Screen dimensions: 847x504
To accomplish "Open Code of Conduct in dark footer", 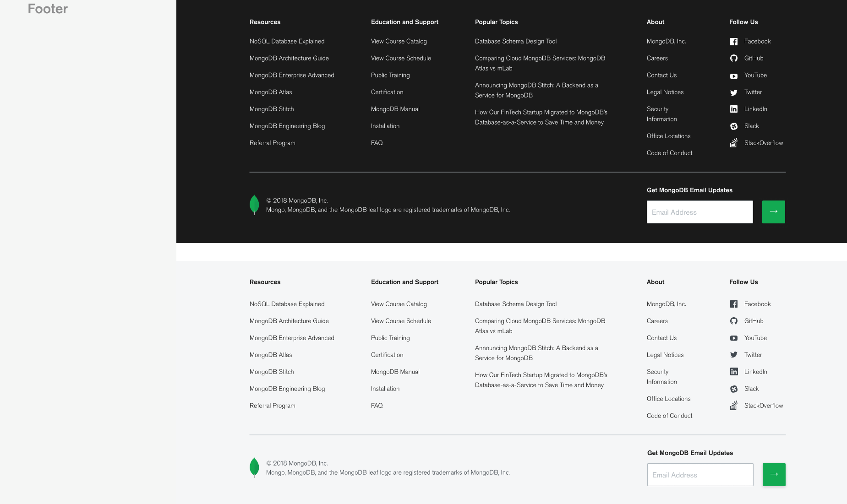I will 669,153.
